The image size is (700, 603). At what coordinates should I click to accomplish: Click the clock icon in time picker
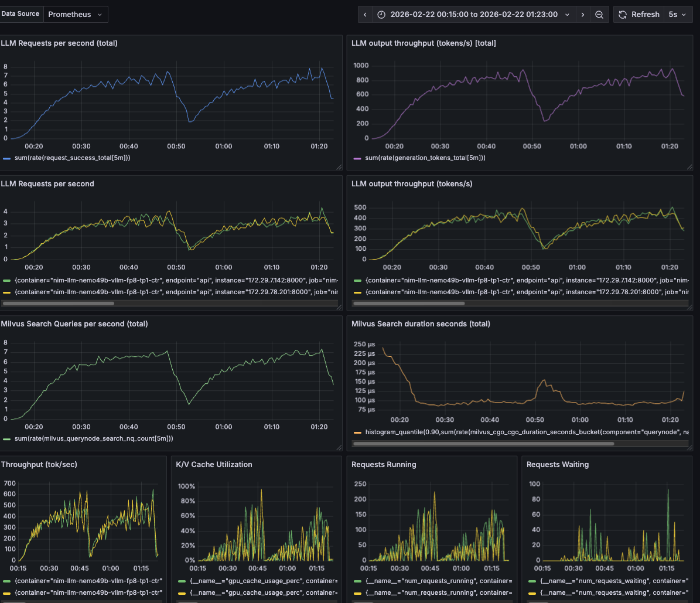pyautogui.click(x=381, y=15)
